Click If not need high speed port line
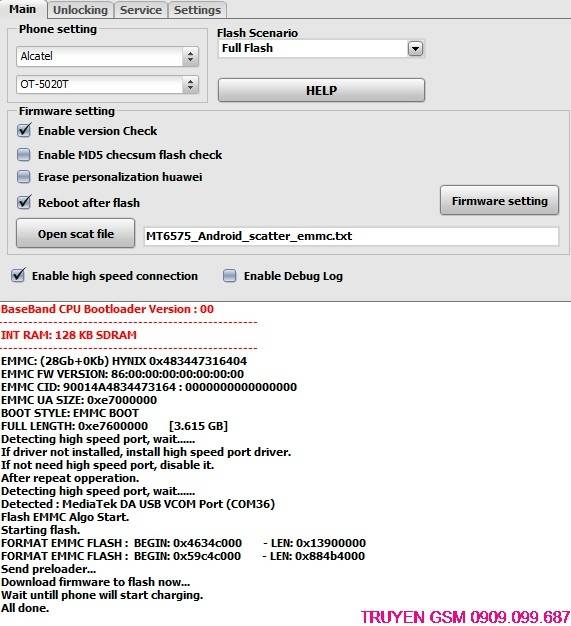571x626 pixels. pos(107,465)
